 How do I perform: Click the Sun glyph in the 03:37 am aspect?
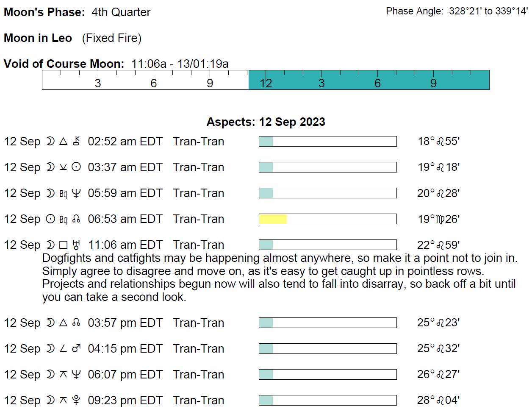pos(76,167)
